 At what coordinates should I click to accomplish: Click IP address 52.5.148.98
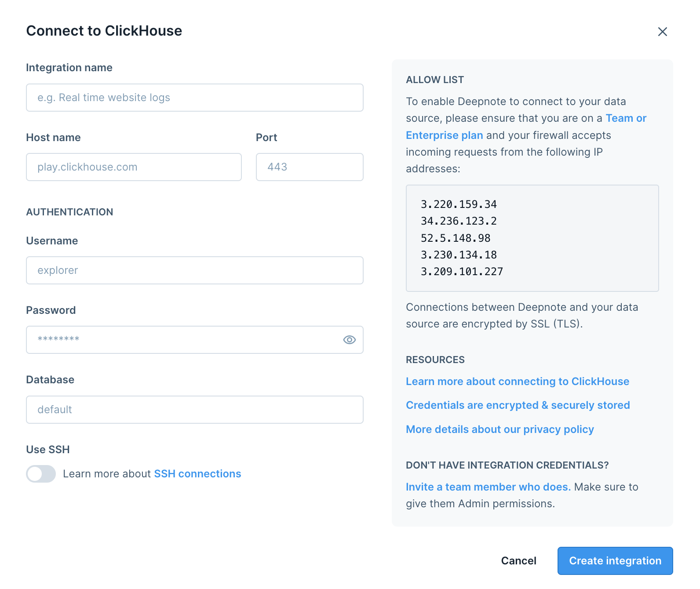coord(456,238)
